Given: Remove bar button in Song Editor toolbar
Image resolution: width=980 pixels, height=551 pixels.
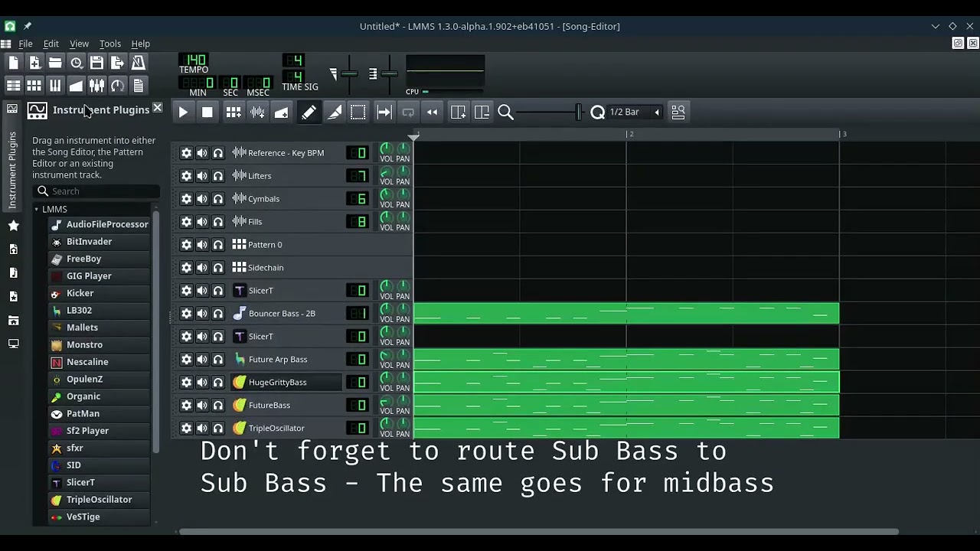Looking at the screenshot, I should point(482,112).
